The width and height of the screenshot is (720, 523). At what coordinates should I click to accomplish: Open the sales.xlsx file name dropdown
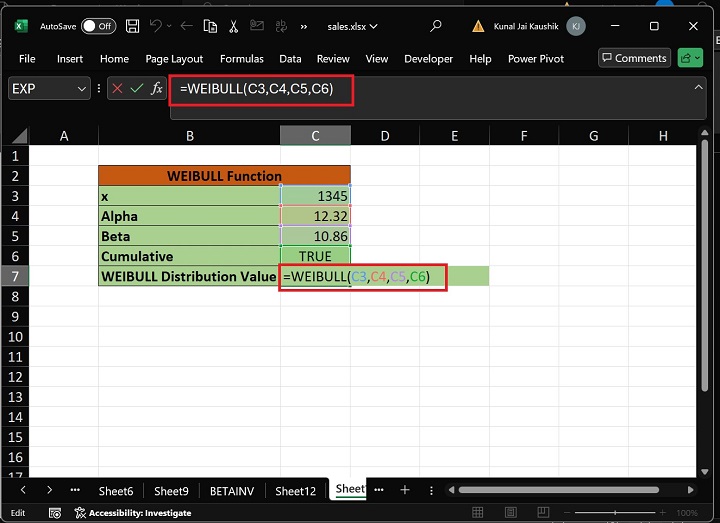pyautogui.click(x=352, y=27)
